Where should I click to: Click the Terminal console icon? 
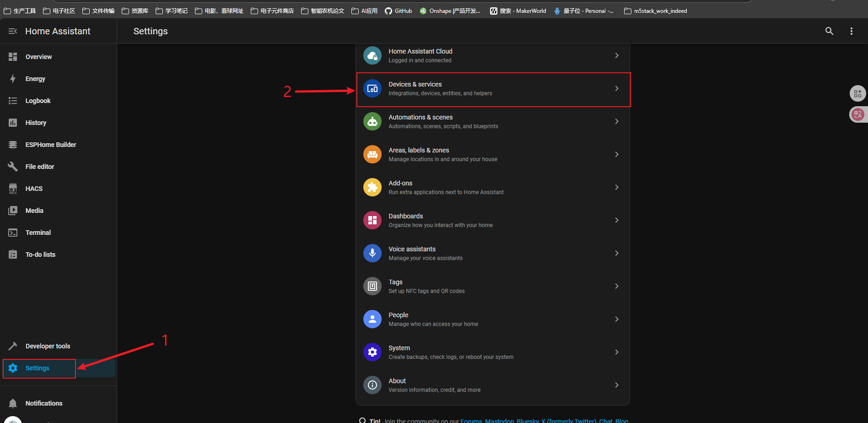[x=13, y=233]
